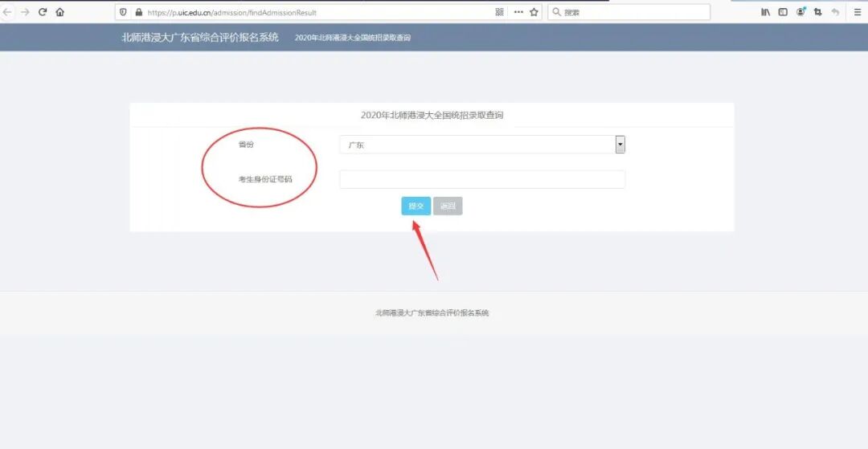Toggle the browser sidebar icon

pyautogui.click(x=783, y=12)
